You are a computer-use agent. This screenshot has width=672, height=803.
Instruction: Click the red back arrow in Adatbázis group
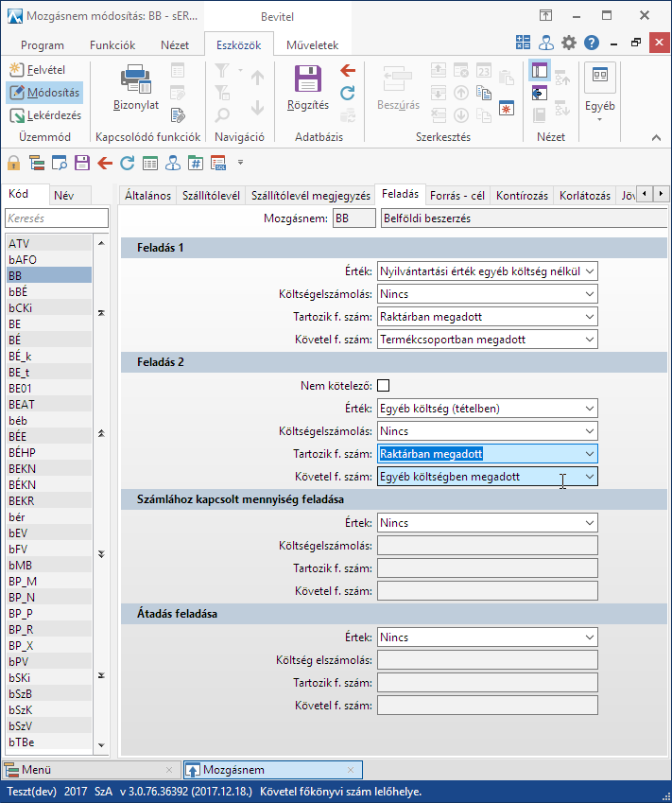pos(348,70)
